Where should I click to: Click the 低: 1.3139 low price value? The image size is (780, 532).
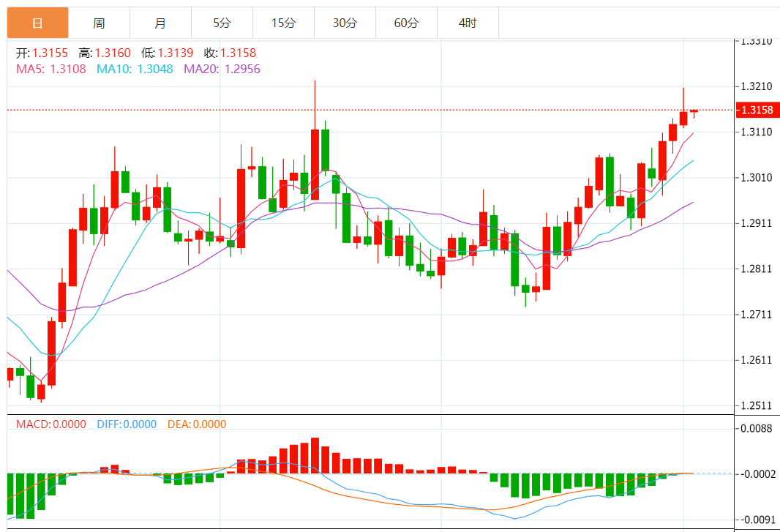coord(167,53)
